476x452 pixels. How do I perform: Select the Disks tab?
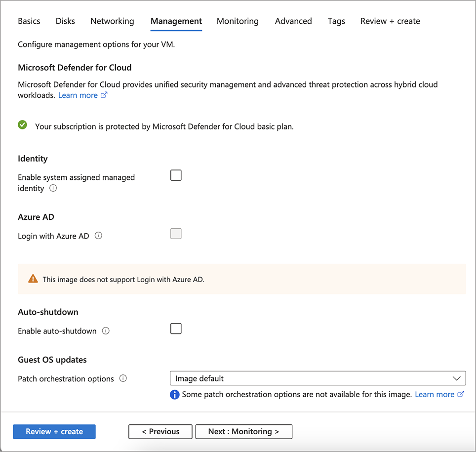(x=65, y=21)
